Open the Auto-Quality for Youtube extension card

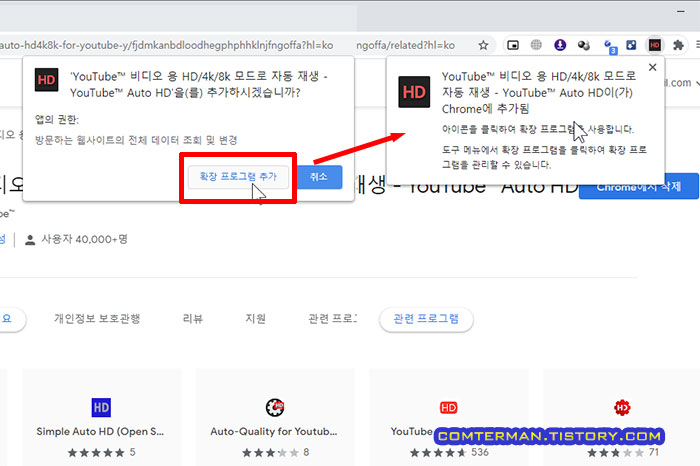275,417
